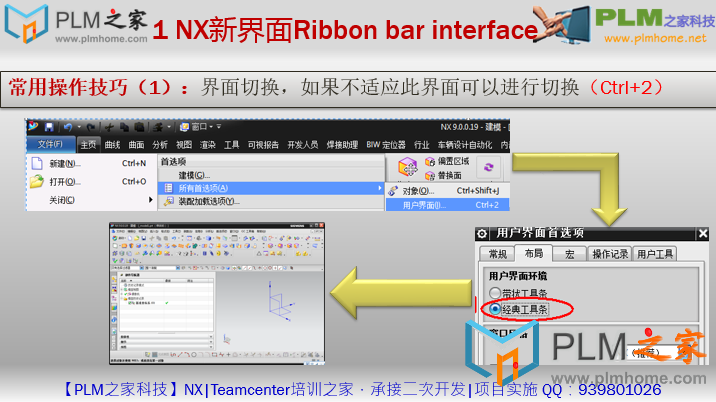Switch to the 用户工具 dialog tab
This screenshot has width=716, height=402.
pos(655,254)
